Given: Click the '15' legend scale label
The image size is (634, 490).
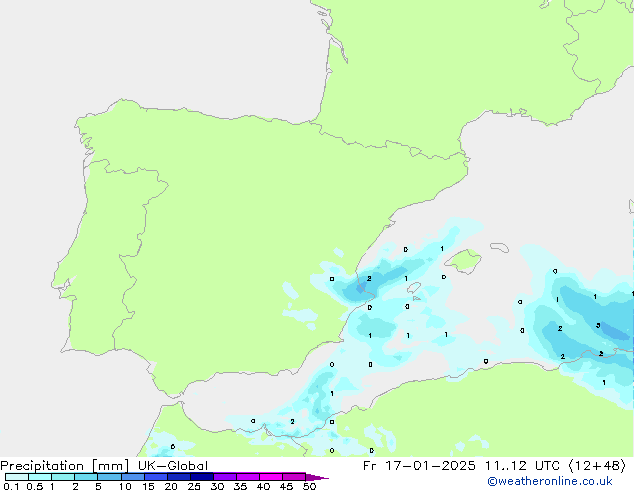Looking at the screenshot, I should click(148, 486).
